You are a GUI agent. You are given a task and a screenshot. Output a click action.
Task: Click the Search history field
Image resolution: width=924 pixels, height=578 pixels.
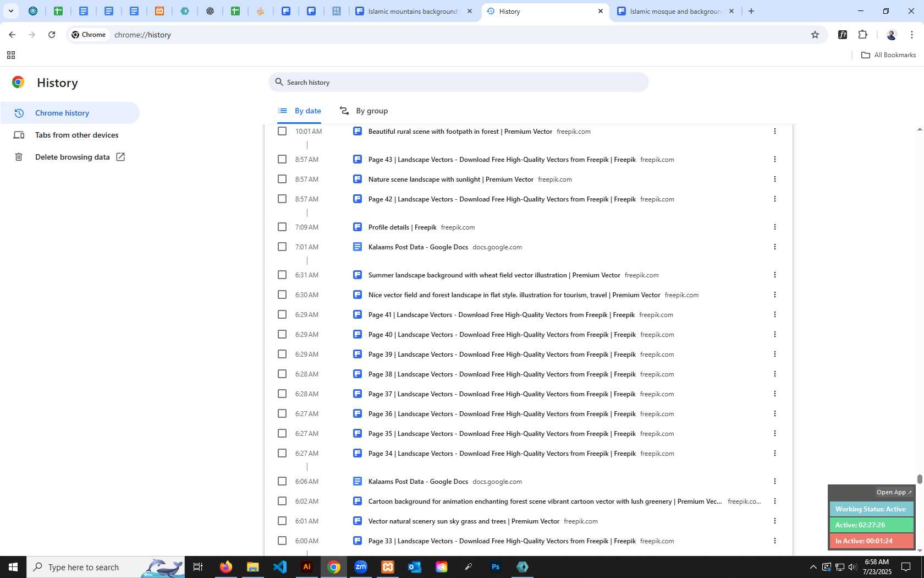click(x=459, y=82)
